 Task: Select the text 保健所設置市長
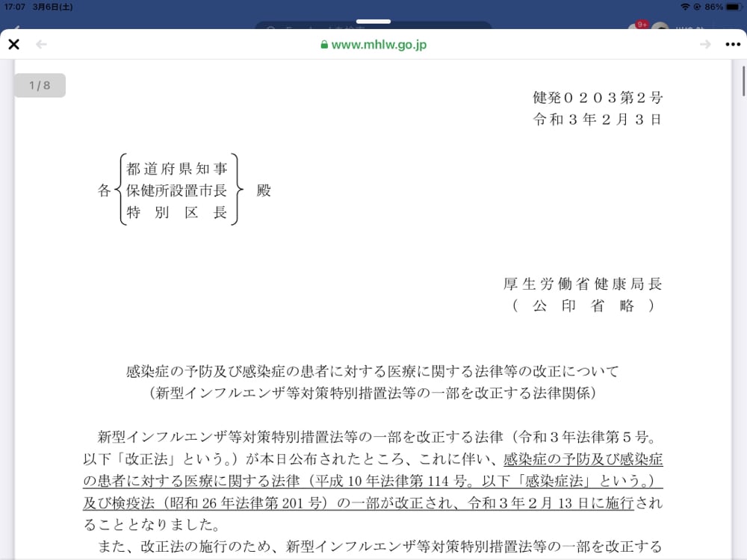click(x=177, y=190)
